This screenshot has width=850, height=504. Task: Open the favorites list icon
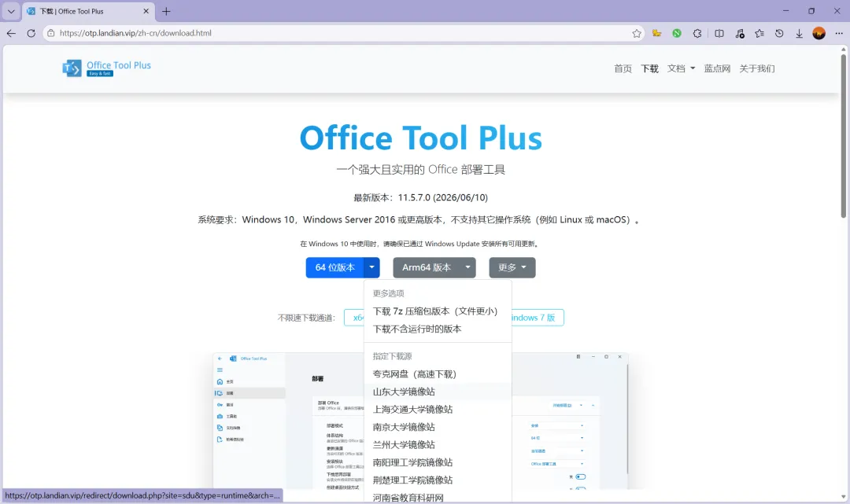[x=759, y=33]
